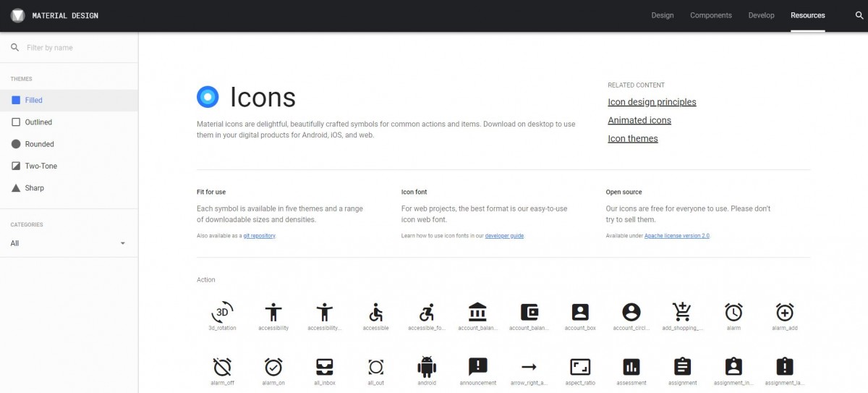Open Apache license version 2.0 link
The height and width of the screenshot is (393, 868).
677,236
